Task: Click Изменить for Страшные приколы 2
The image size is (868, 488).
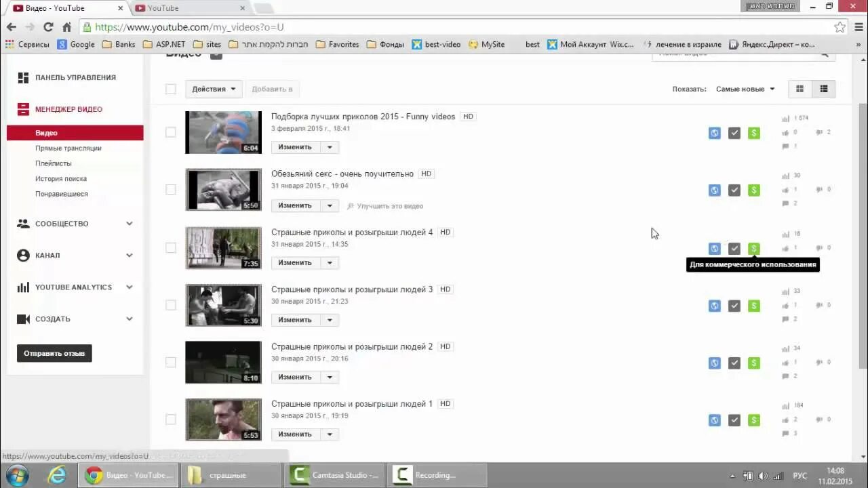Action: pyautogui.click(x=295, y=377)
